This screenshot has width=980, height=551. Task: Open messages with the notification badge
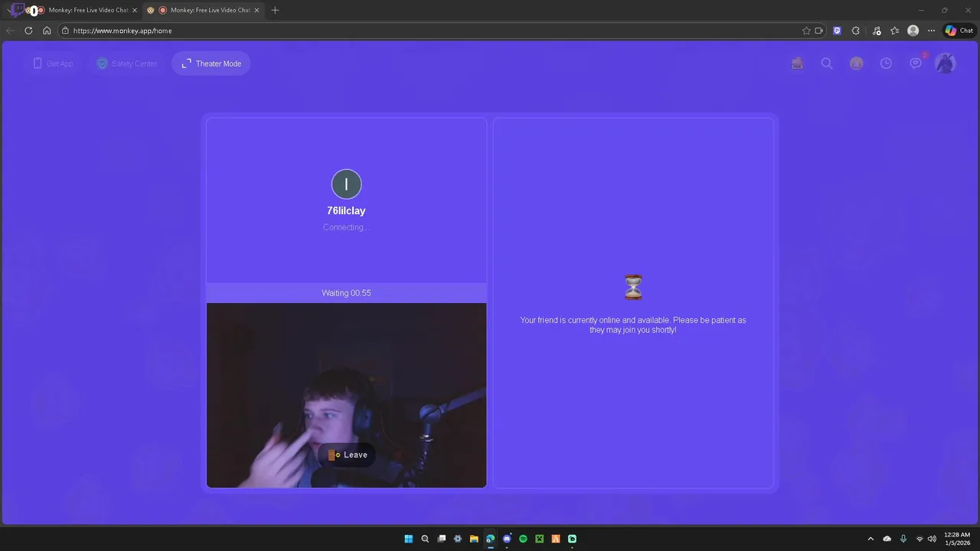[x=916, y=63]
